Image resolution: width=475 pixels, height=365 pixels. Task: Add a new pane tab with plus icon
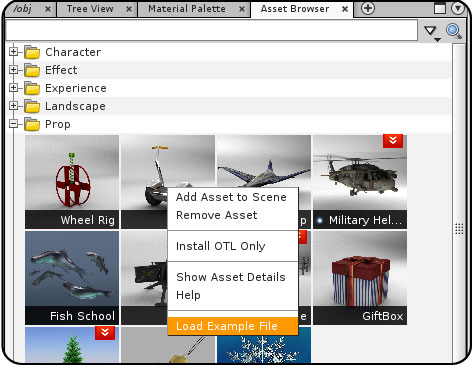368,8
